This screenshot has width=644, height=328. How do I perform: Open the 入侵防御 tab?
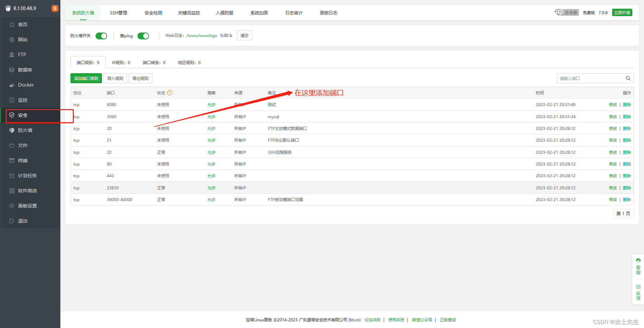tap(224, 13)
